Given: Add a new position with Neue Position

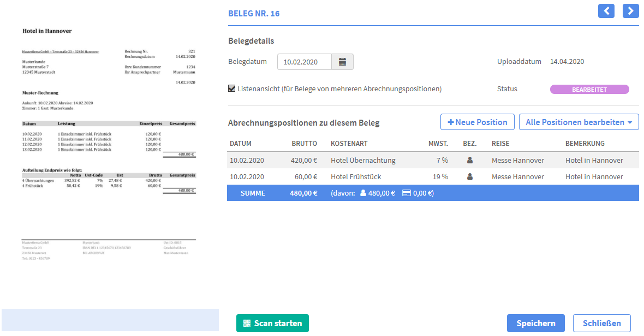Looking at the screenshot, I should click(477, 122).
